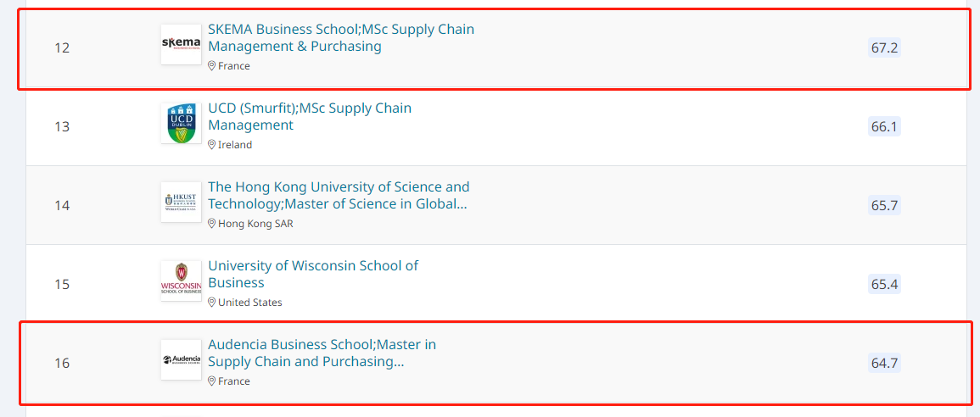Click location pin icon beside Hong Kong SAR
This screenshot has height=417, width=980.
[x=212, y=224]
